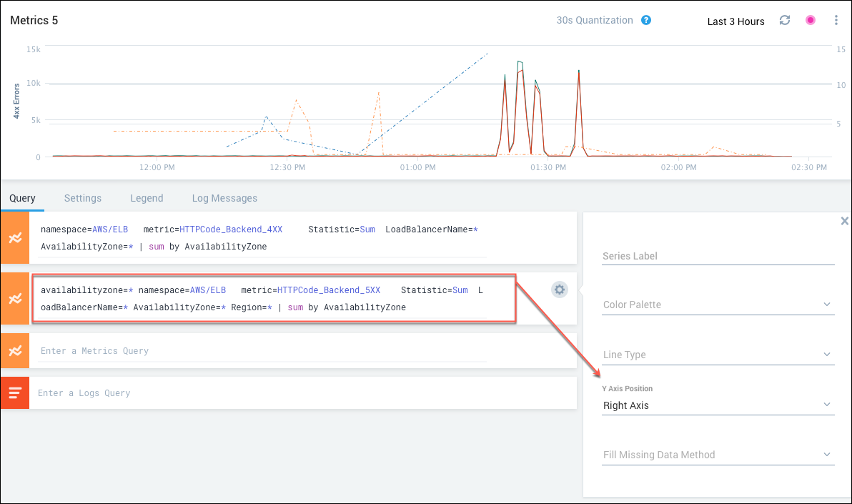Open the query settings gear icon
The image size is (852, 504).
(x=560, y=290)
